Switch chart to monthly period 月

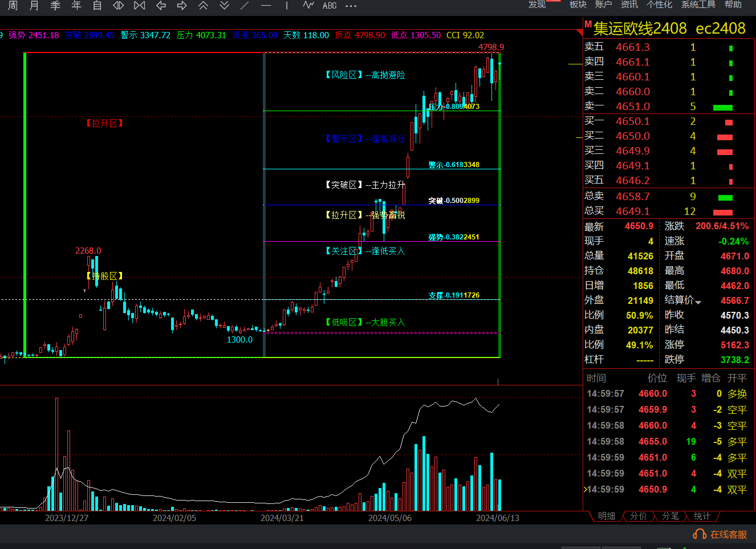tap(34, 5)
